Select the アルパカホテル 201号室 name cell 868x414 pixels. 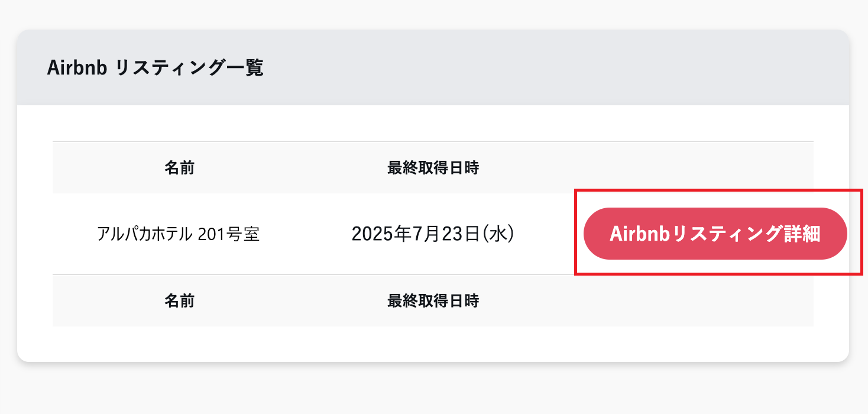click(x=178, y=234)
